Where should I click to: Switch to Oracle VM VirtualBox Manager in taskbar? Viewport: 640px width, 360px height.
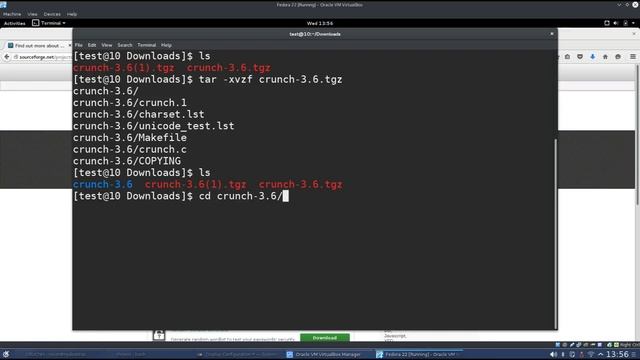324,354
